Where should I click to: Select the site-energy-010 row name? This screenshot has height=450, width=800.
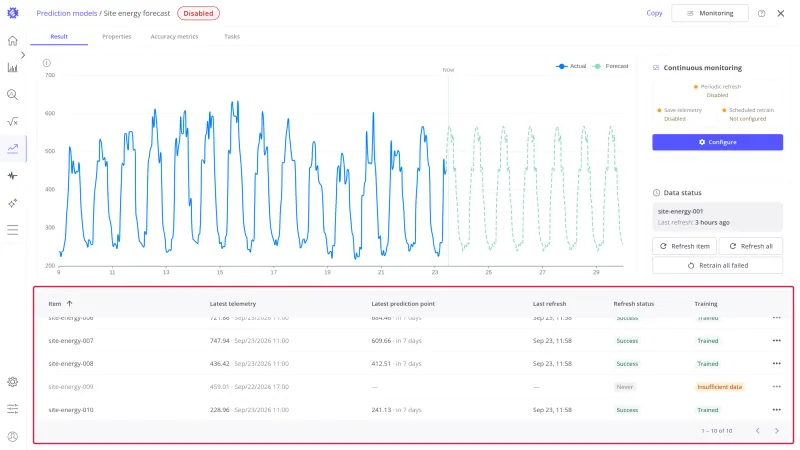tap(71, 410)
